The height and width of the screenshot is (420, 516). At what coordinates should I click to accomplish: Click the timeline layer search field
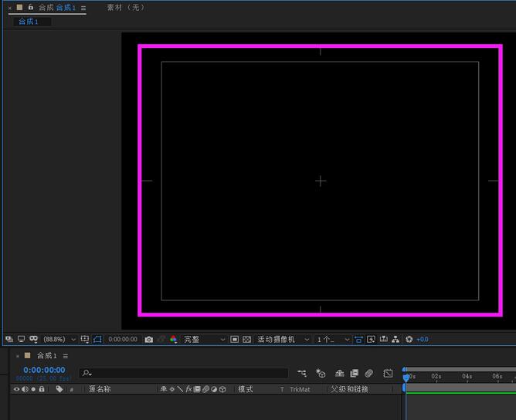coord(184,374)
